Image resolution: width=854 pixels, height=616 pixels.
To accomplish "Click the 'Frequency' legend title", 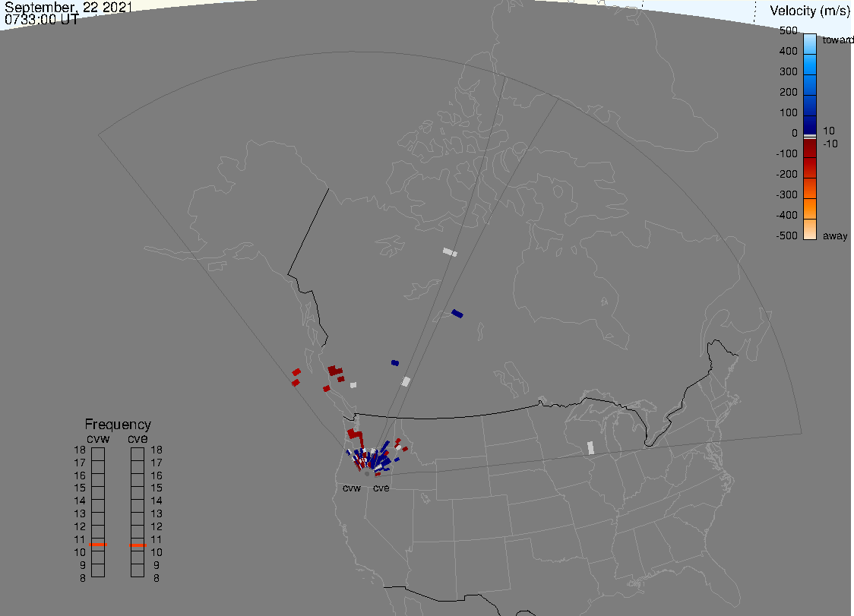I will (118, 425).
